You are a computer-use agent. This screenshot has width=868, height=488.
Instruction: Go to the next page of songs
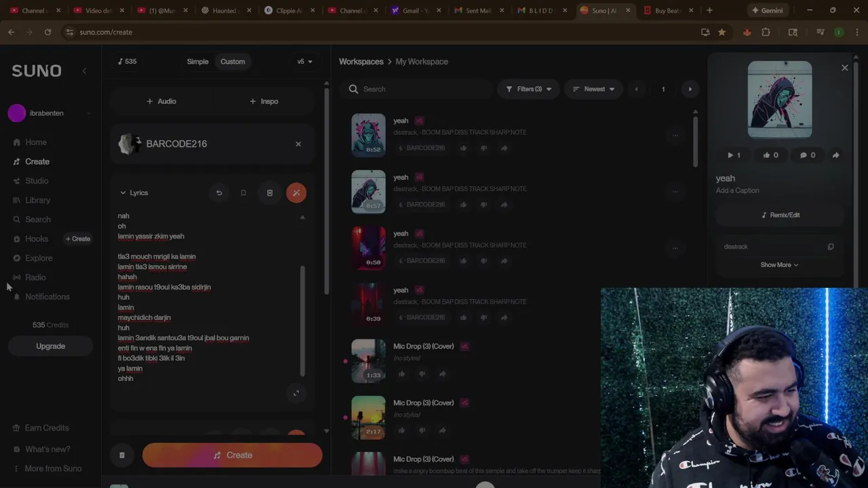[x=690, y=89]
